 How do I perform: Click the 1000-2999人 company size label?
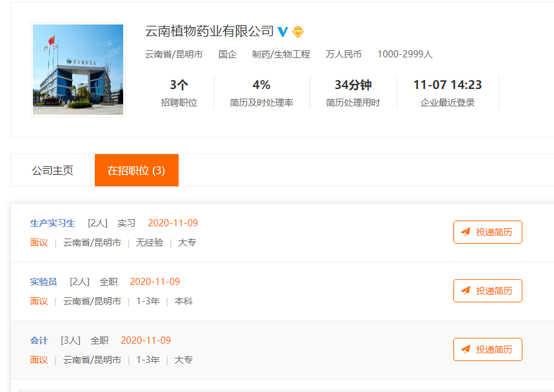pyautogui.click(x=405, y=54)
